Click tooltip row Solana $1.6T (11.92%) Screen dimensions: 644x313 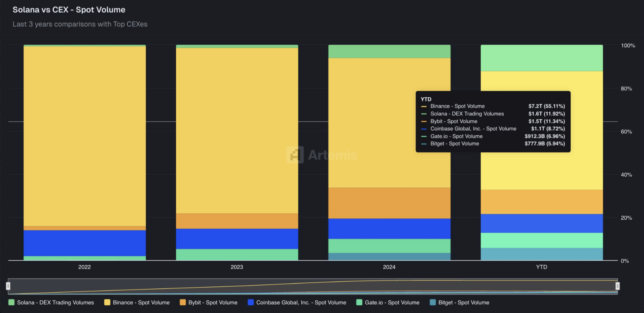(x=493, y=114)
